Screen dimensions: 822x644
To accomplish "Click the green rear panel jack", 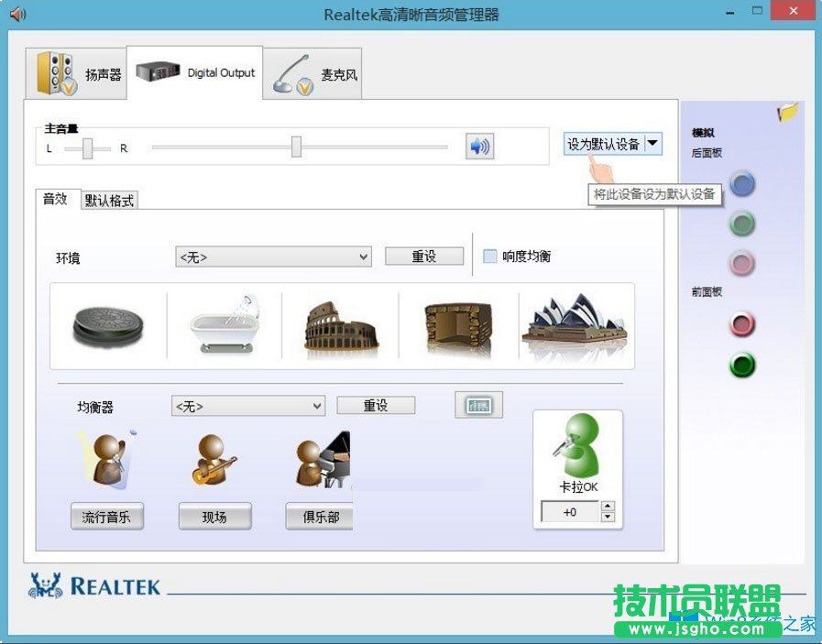I will 742,223.
